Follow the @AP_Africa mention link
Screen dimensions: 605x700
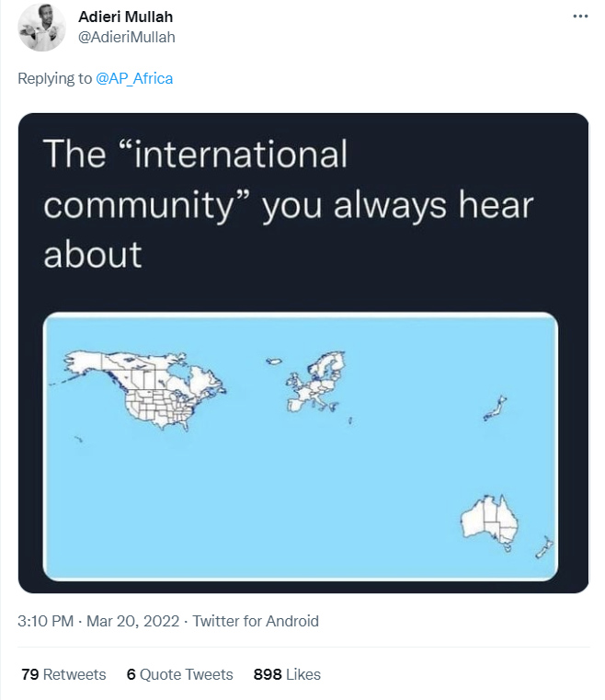(134, 78)
